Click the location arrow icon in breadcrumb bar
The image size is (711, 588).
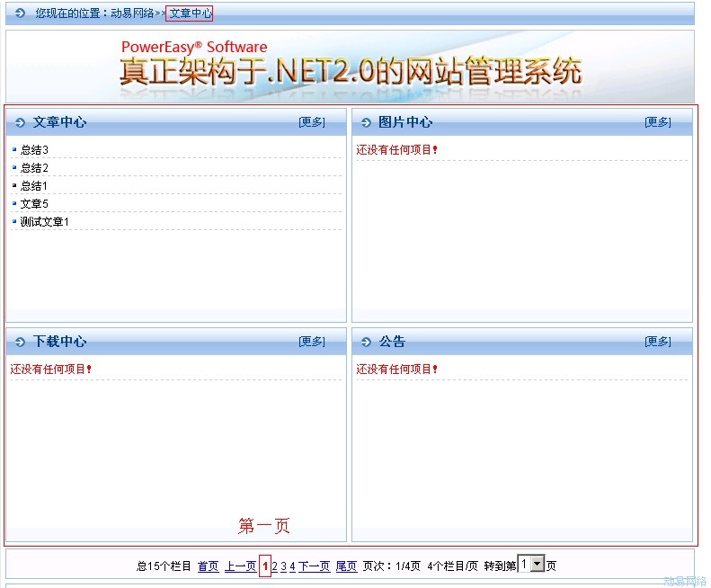(21, 13)
